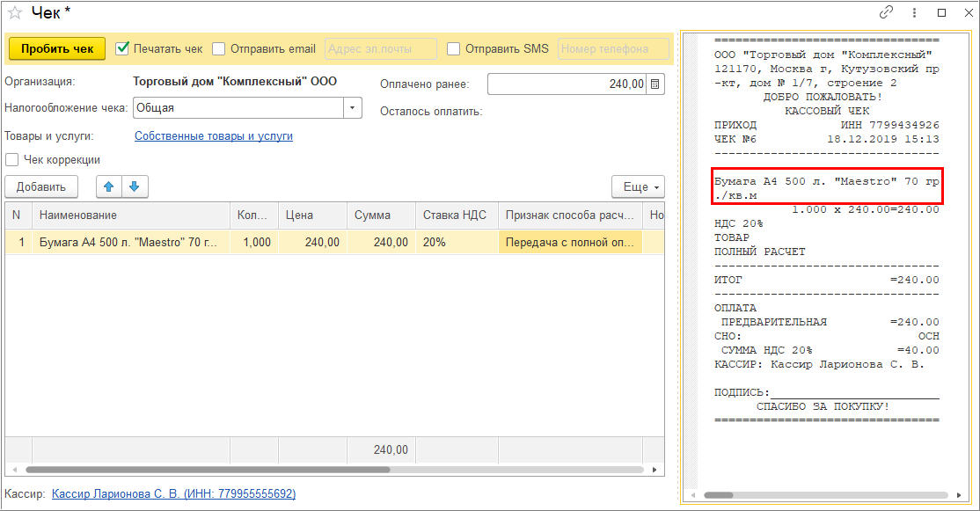Click receipt preview scrollbar right arrow
This screenshot has width=980, height=511.
(x=960, y=495)
